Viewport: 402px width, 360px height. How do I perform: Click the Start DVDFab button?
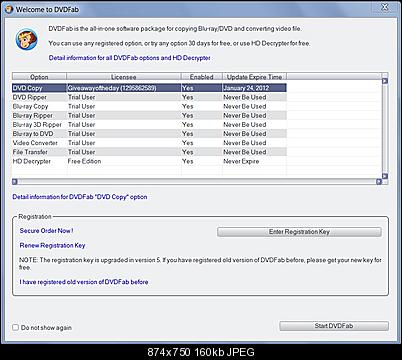click(x=334, y=326)
